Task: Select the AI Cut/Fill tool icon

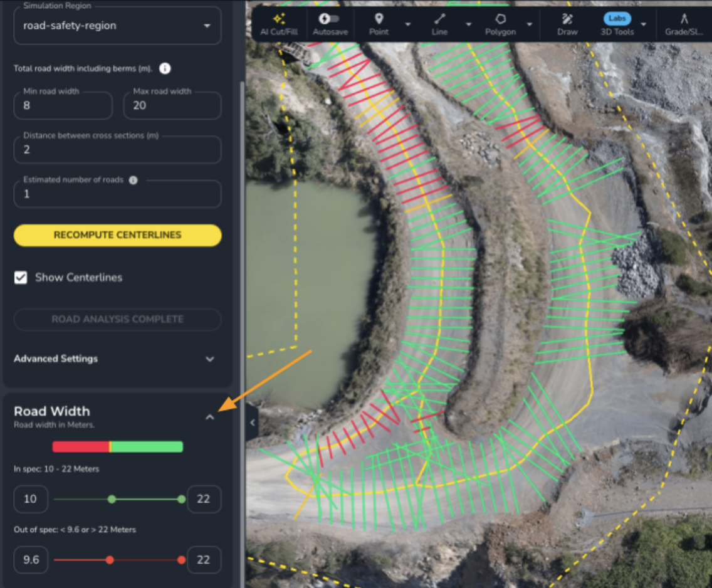Action: click(x=279, y=23)
